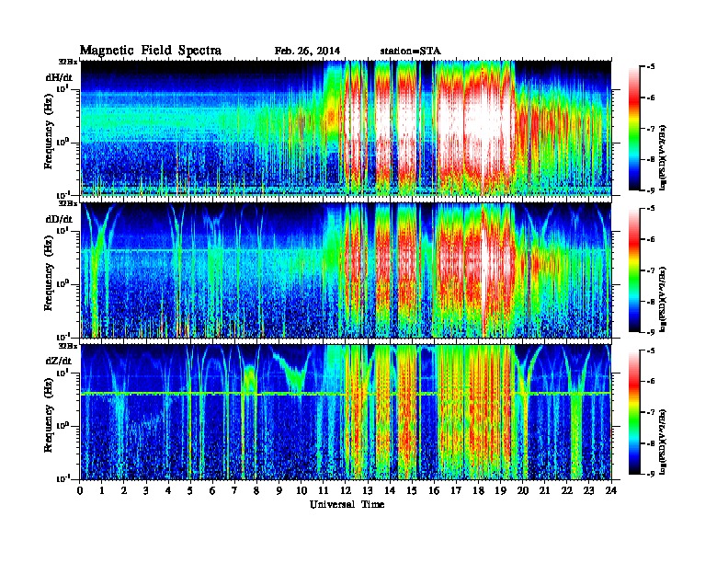Click the time axis tick label "15"
728x563 pixels.
coord(412,490)
